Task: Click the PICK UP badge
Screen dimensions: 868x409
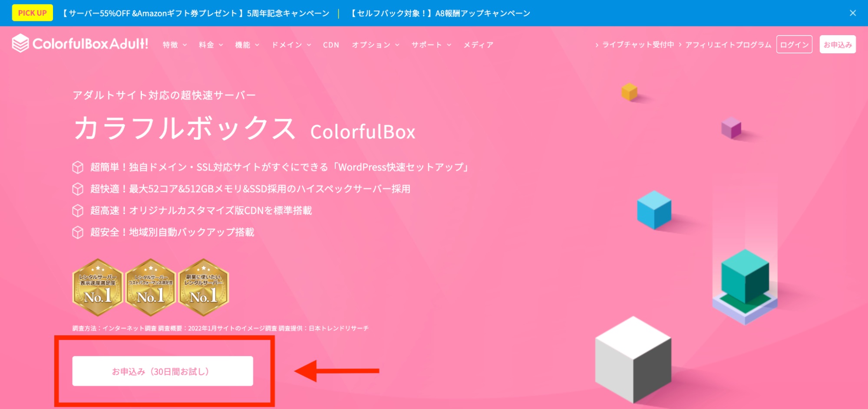Action: point(33,13)
